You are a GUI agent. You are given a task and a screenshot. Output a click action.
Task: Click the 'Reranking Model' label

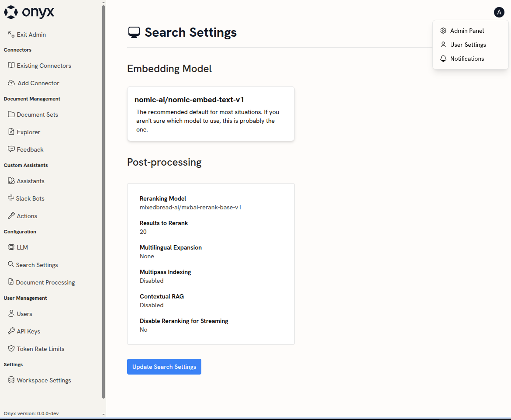(162, 198)
